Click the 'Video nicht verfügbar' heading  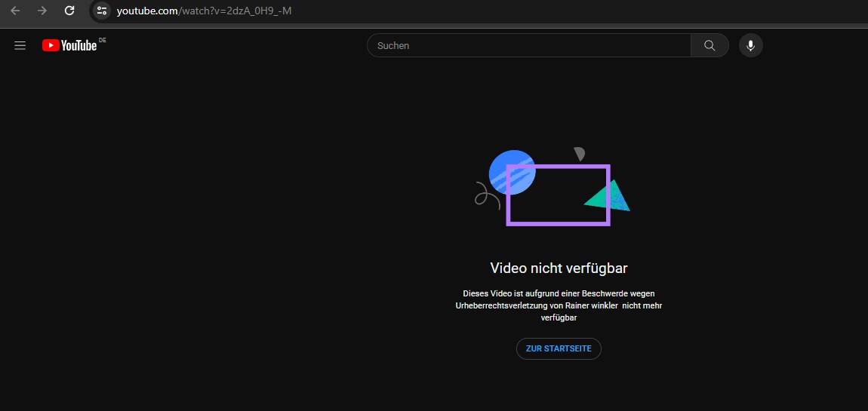pyautogui.click(x=559, y=268)
